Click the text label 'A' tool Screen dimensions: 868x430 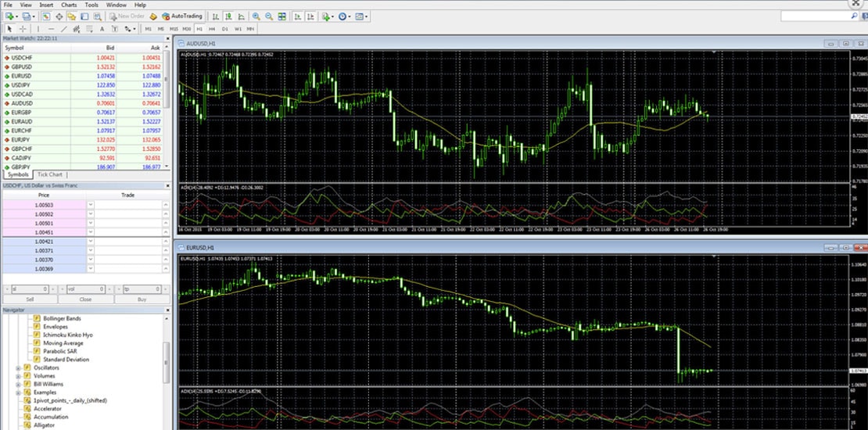click(102, 29)
